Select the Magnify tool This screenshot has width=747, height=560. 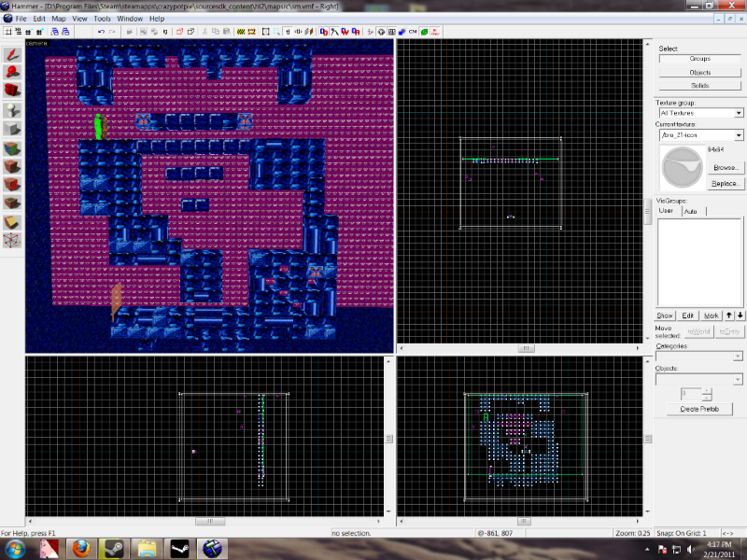[12, 72]
